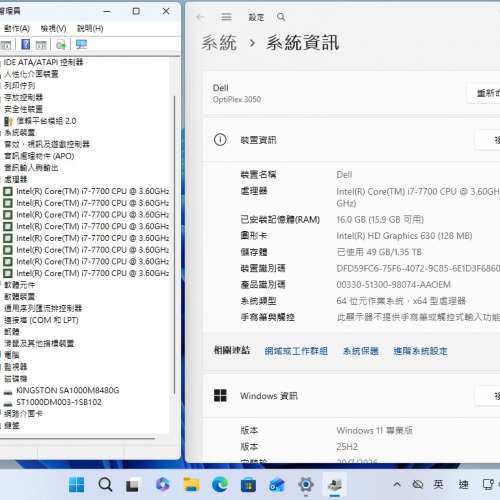Click the blue Help icon in Device Manager toolbar
Viewport: 500px width, 500px height.
(x=25, y=44)
